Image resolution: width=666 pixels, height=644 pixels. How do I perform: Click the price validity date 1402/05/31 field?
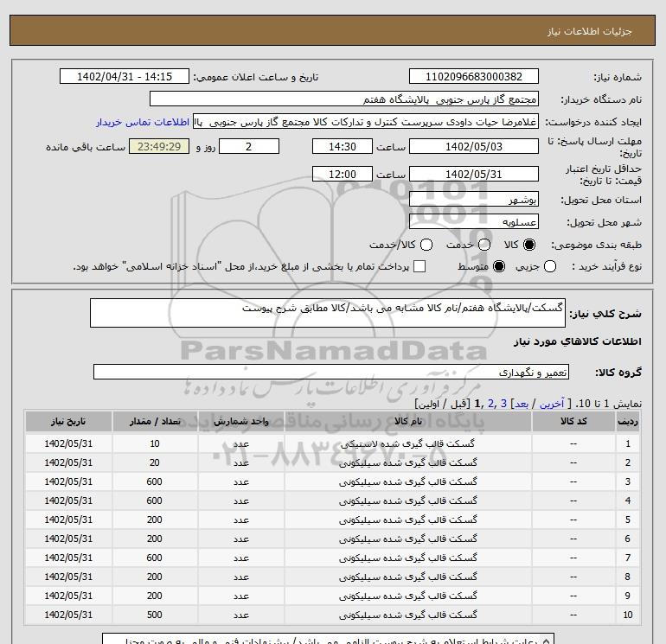pos(474,174)
